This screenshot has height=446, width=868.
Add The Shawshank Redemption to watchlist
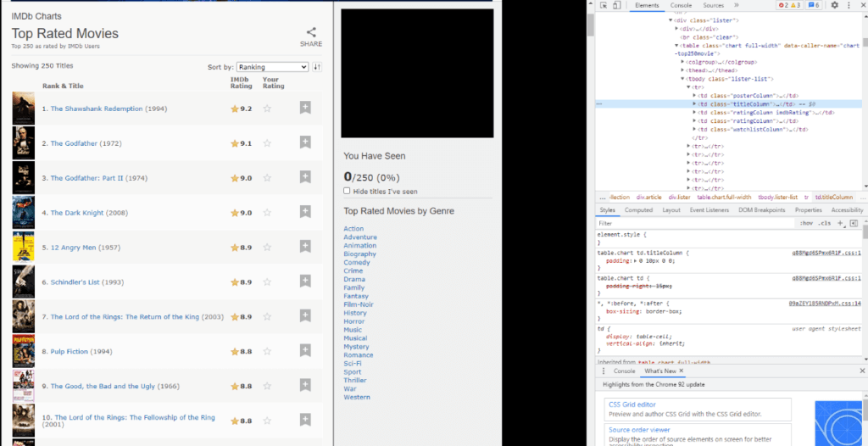(x=305, y=108)
